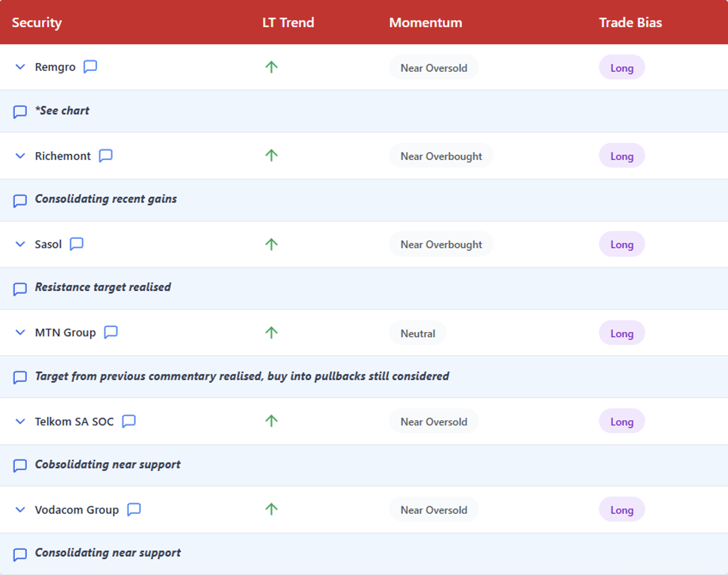Image resolution: width=728 pixels, height=575 pixels.
Task: Open the comment icon next to Vodacom Group
Action: pyautogui.click(x=134, y=509)
